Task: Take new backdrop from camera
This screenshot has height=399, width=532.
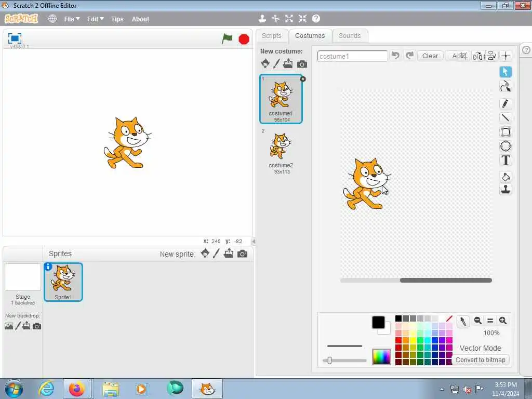Action: 37,326
